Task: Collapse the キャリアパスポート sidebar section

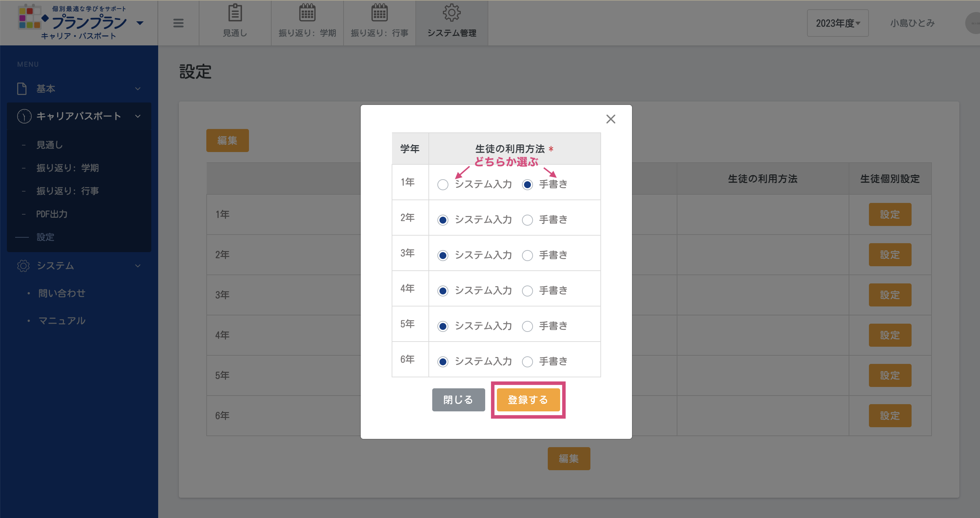Action: (79, 116)
